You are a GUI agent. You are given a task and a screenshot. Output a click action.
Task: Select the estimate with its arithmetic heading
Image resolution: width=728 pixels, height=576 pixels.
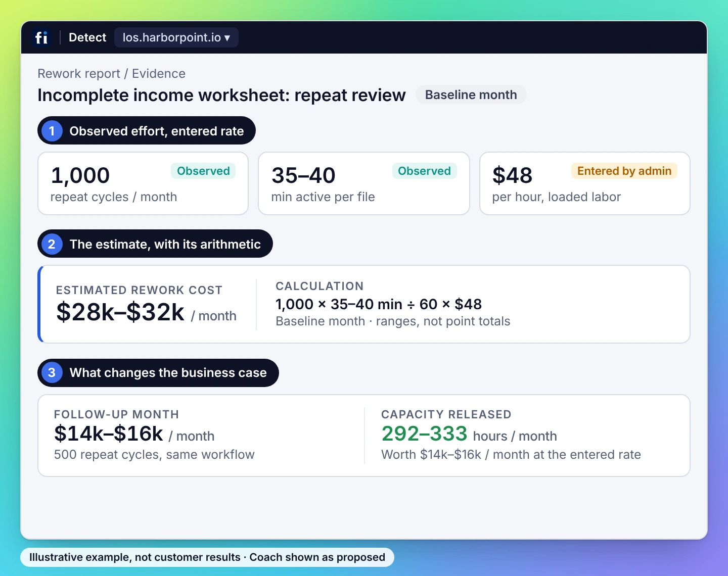click(x=155, y=244)
